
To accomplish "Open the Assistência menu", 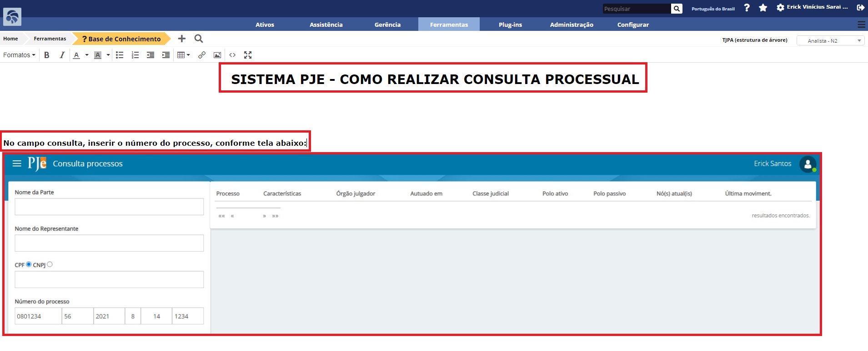I will tap(326, 25).
